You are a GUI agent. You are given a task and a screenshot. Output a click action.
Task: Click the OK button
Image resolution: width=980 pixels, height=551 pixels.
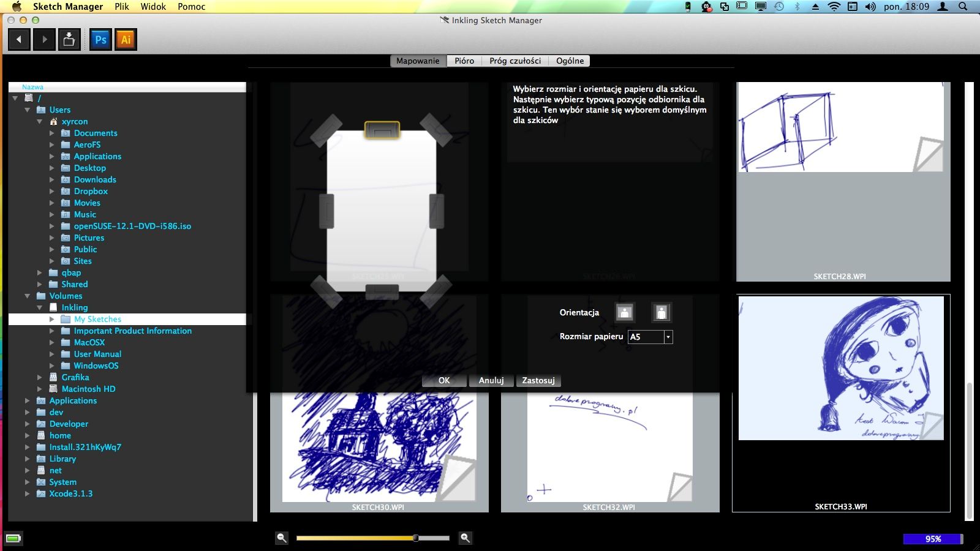[x=444, y=380]
